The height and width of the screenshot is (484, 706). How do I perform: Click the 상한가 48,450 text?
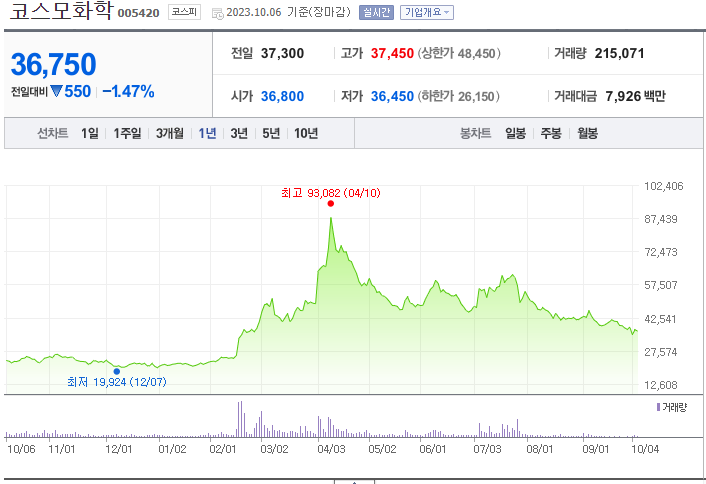tap(459, 54)
